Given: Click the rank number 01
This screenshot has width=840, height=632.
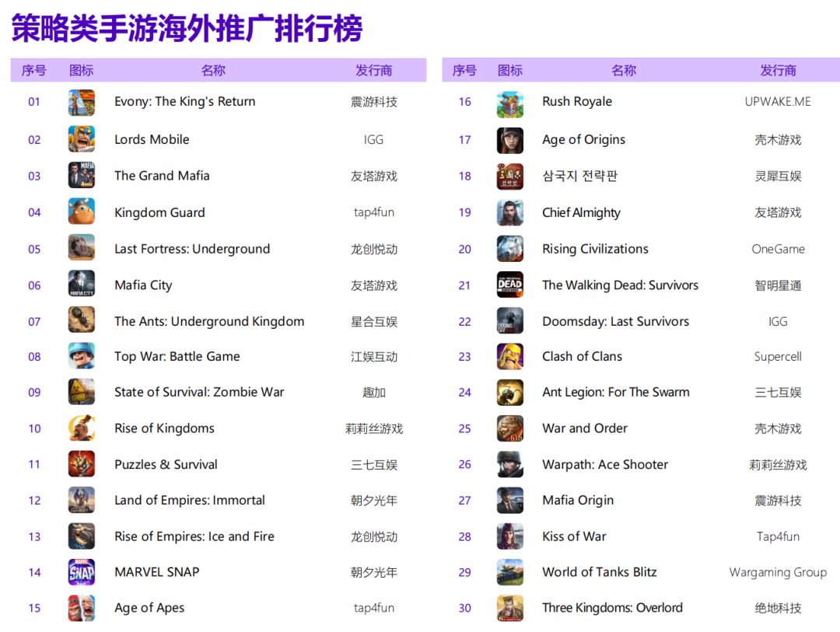Looking at the screenshot, I should (34, 102).
